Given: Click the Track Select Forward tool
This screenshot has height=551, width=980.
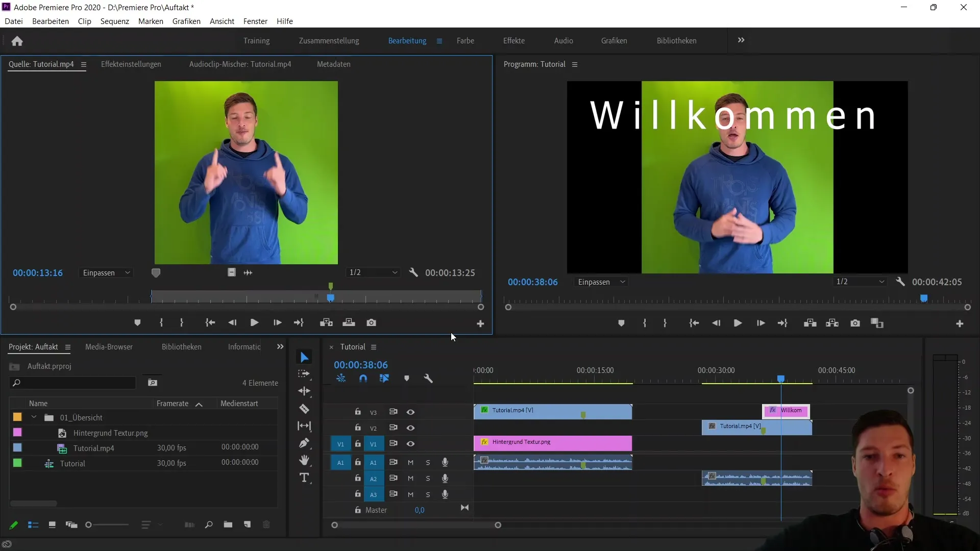Looking at the screenshot, I should point(305,374).
